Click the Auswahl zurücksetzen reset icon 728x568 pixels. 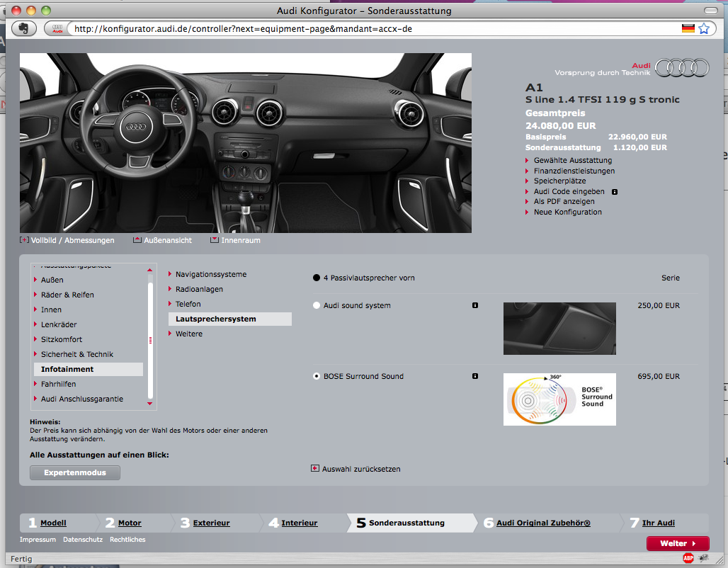(315, 469)
